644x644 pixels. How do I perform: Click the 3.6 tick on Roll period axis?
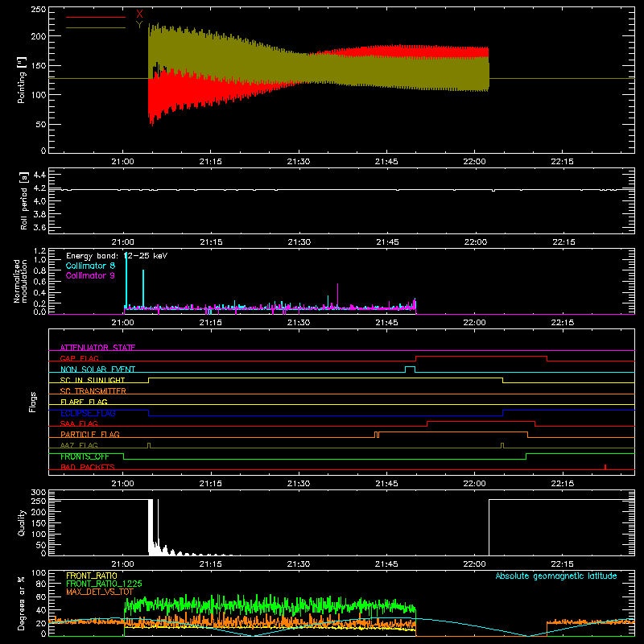coord(39,227)
